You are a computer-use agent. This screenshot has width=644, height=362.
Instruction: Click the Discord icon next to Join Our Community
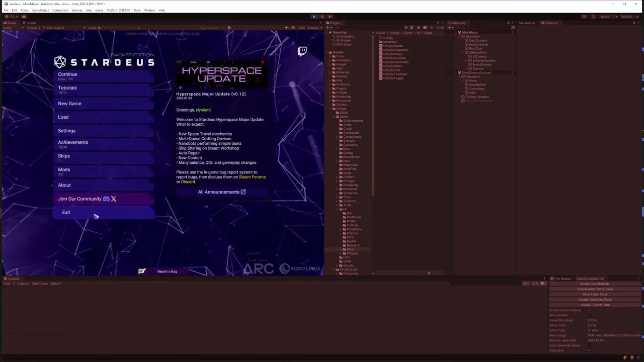point(106,199)
